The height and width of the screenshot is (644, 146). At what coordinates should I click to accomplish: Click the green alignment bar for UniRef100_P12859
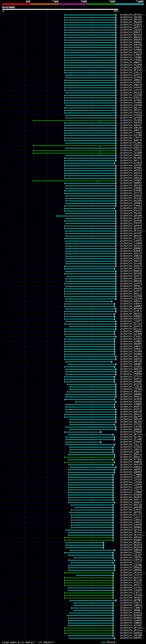point(75,120)
